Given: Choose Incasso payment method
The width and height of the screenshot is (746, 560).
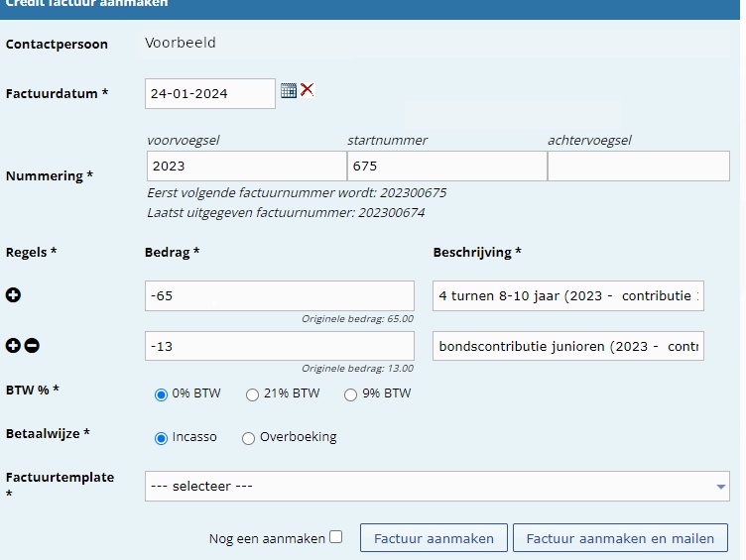Looking at the screenshot, I should (x=162, y=437).
